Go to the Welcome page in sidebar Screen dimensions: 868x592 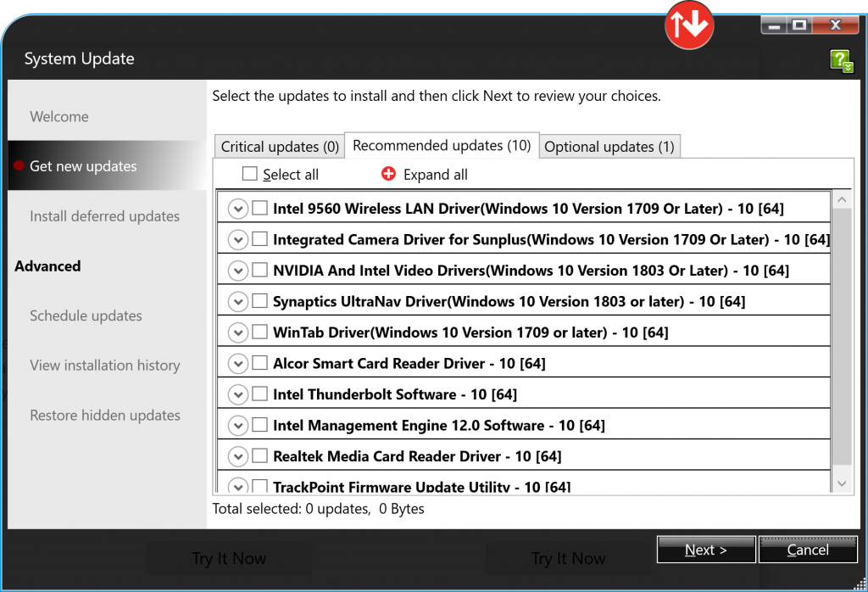(x=59, y=116)
